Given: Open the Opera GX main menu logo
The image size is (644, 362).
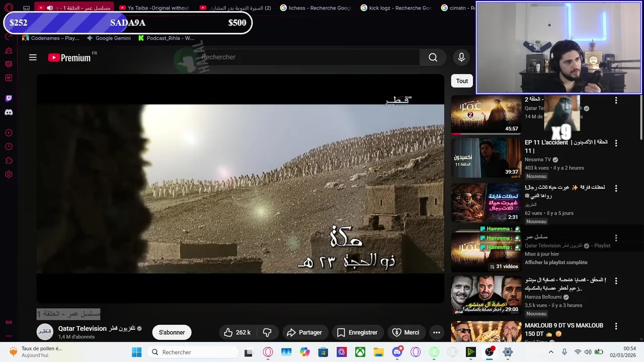Looking at the screenshot, I should click(x=9, y=8).
